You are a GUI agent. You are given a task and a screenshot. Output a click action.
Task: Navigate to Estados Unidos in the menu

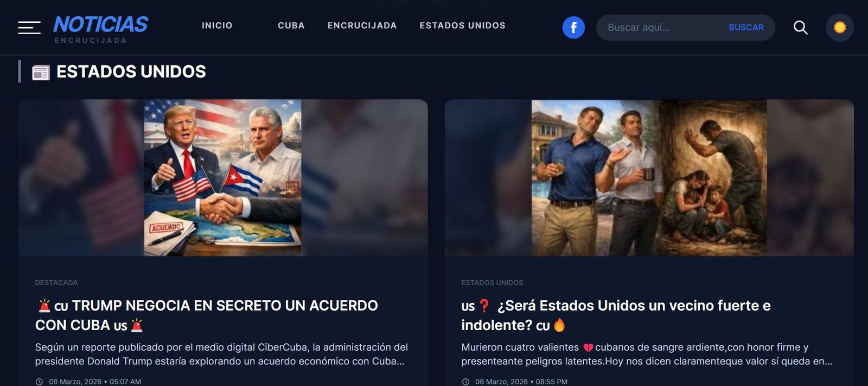(x=462, y=25)
